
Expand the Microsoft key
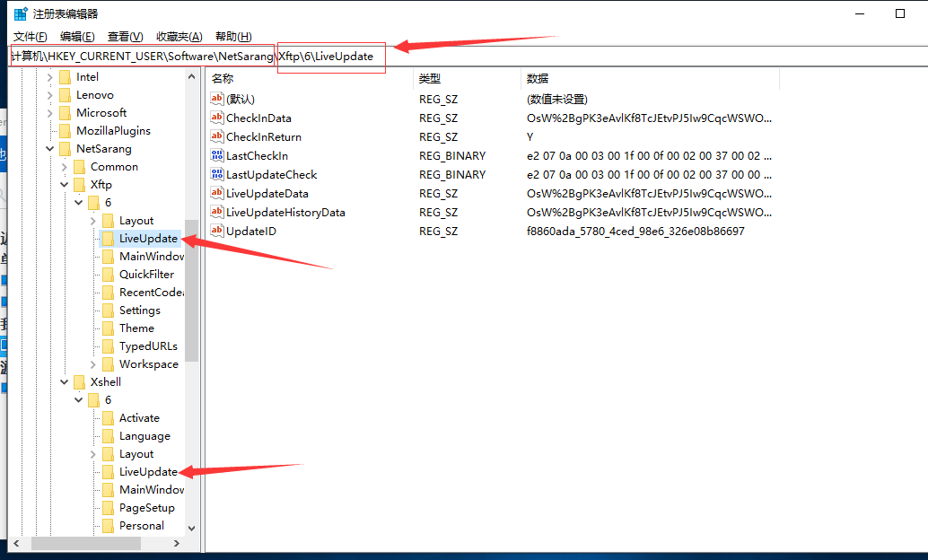tap(49, 112)
